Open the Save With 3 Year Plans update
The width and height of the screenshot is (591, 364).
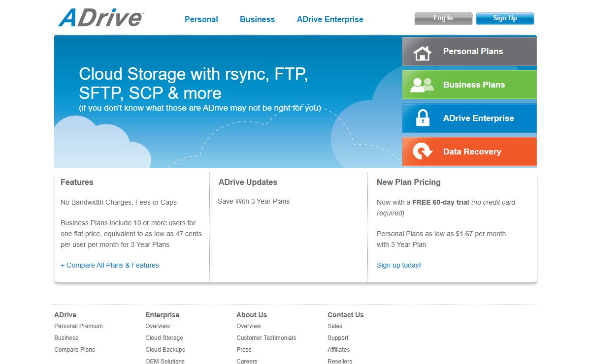pyautogui.click(x=254, y=201)
